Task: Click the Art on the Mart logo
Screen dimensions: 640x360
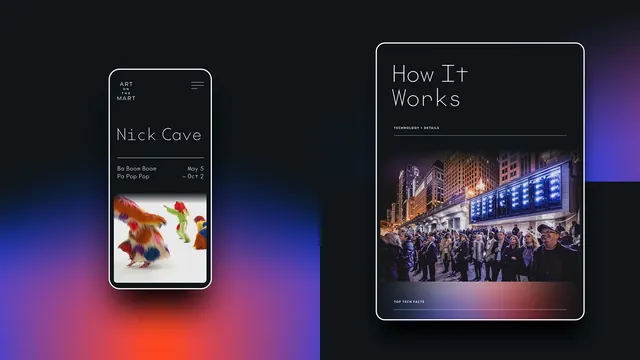Action: point(126,91)
